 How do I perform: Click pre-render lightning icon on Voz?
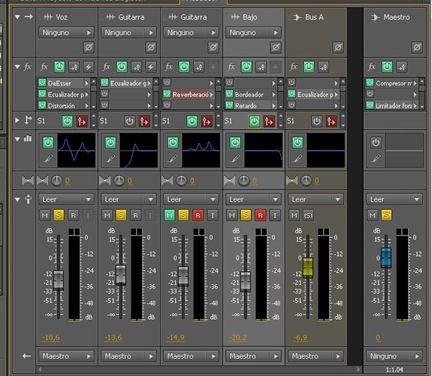88,67
